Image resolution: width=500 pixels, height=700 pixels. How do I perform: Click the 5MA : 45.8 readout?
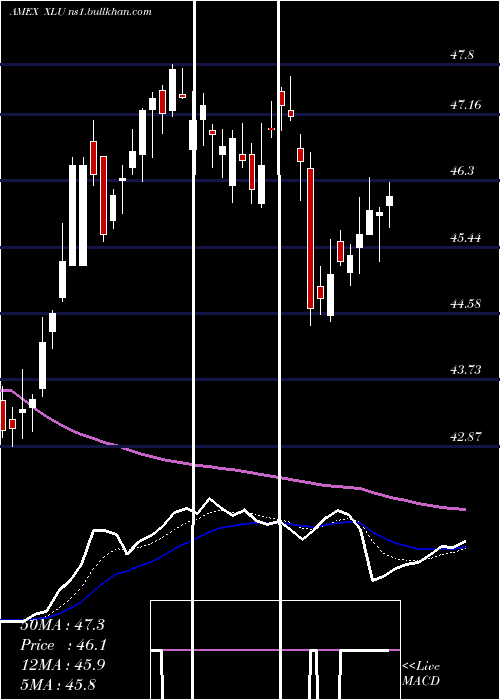tap(58, 685)
